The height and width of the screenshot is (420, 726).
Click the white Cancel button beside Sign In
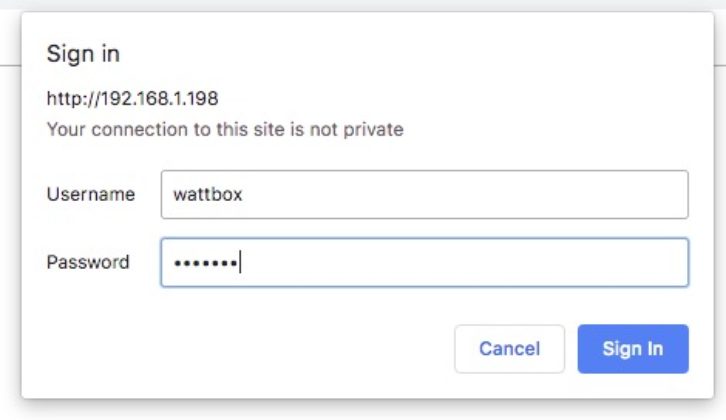tap(509, 349)
